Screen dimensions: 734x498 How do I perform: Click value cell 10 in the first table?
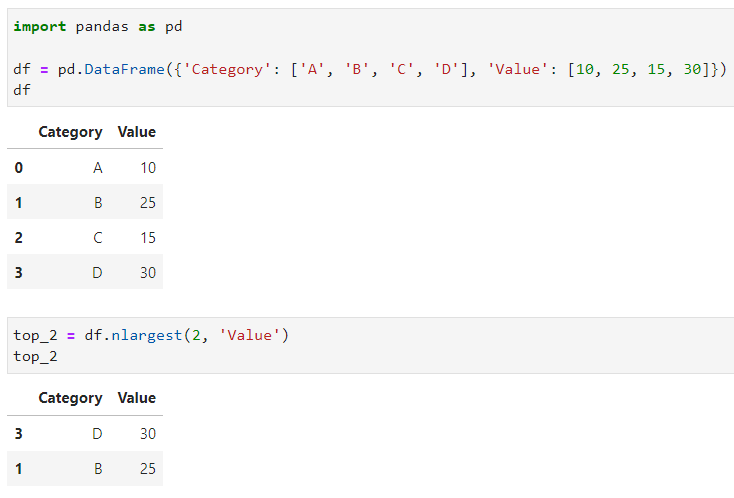(x=148, y=168)
